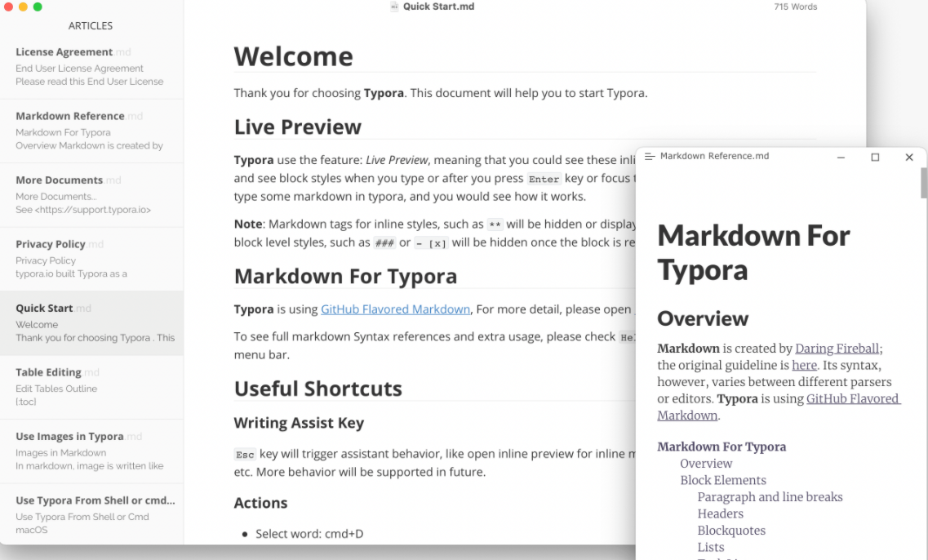Image resolution: width=928 pixels, height=560 pixels.
Task: Click the ARTICLES sidebar header
Action: point(90,26)
